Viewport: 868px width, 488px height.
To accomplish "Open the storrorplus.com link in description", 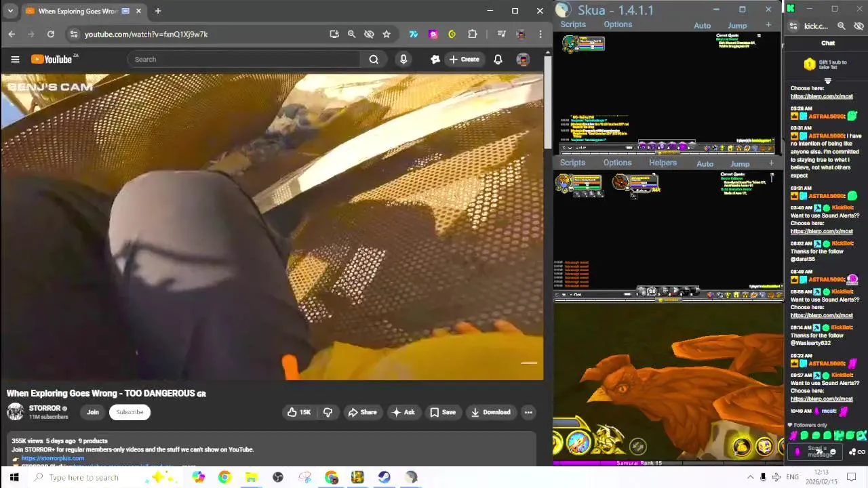I will [x=53, y=458].
